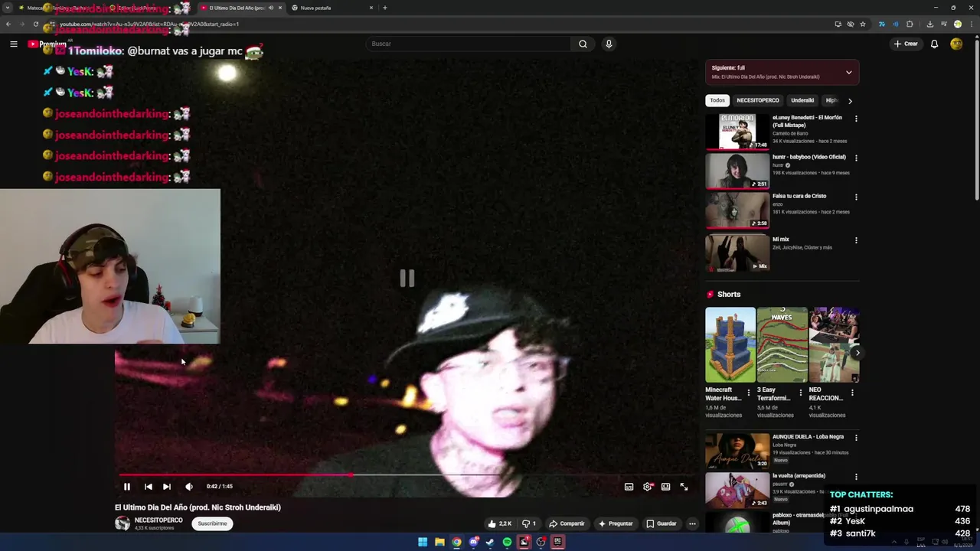Skip to the next video
This screenshot has width=980, height=551.
pos(167,486)
